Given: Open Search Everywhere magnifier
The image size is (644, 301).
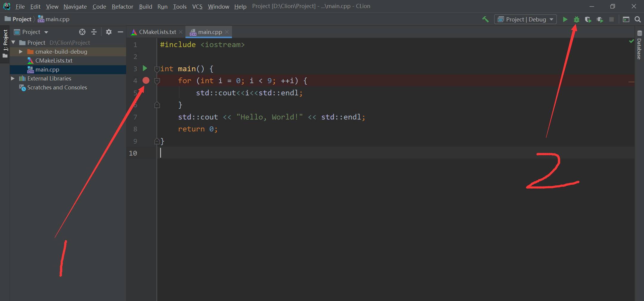Looking at the screenshot, I should click(638, 19).
